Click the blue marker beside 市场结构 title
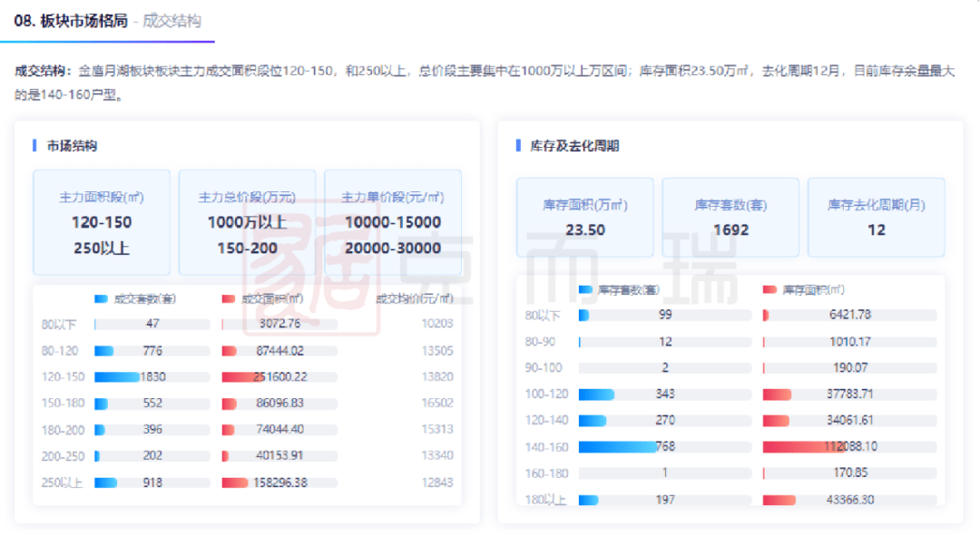The height and width of the screenshot is (536, 980). coord(34,145)
